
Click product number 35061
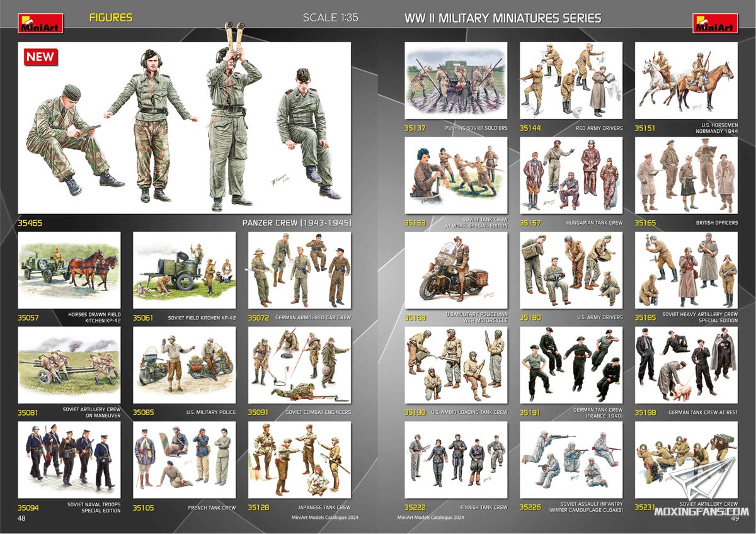143,318
